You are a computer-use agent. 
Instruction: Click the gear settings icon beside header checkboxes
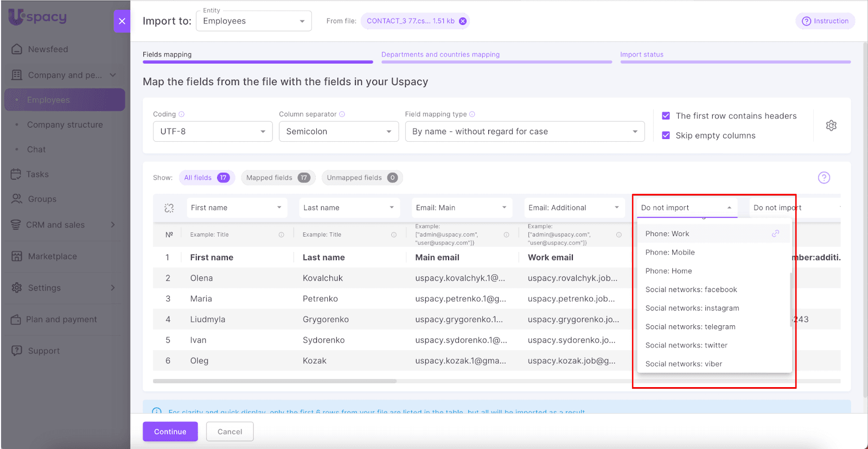coord(831,125)
